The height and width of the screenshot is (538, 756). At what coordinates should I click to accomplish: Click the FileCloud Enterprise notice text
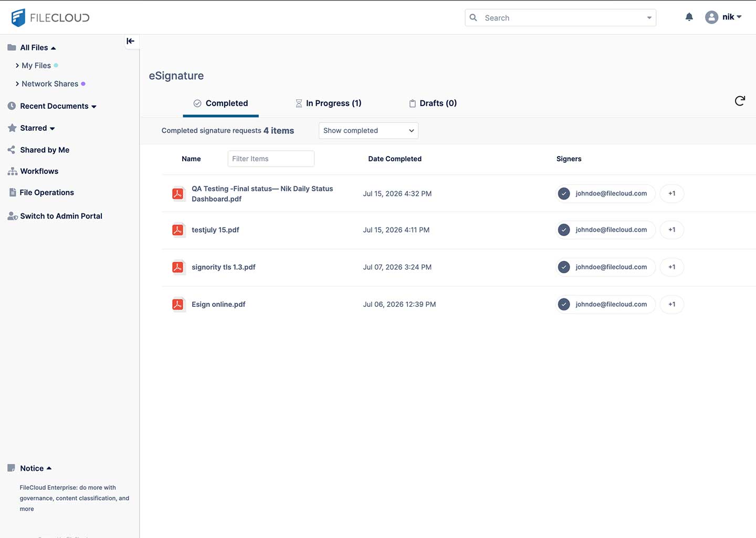coord(75,498)
